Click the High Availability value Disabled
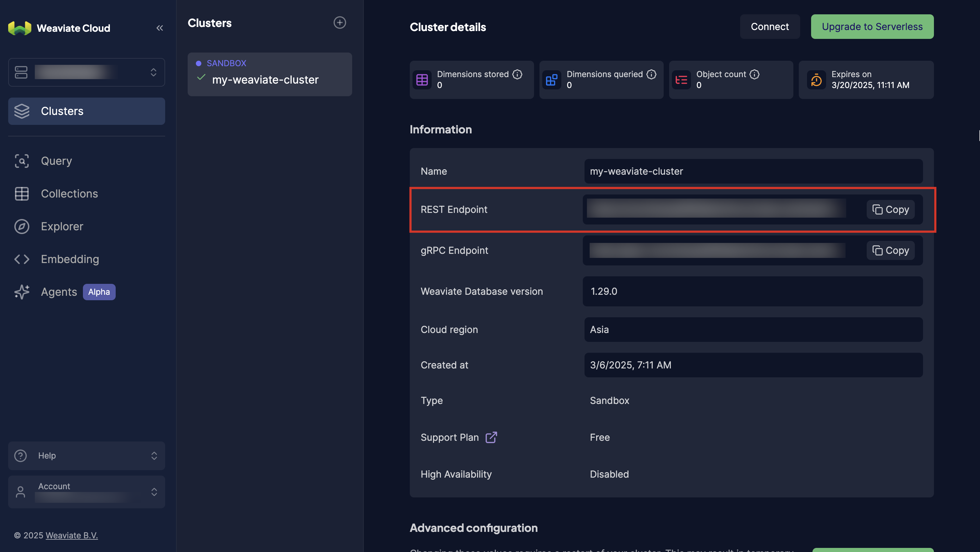This screenshot has width=980, height=552. pos(609,475)
